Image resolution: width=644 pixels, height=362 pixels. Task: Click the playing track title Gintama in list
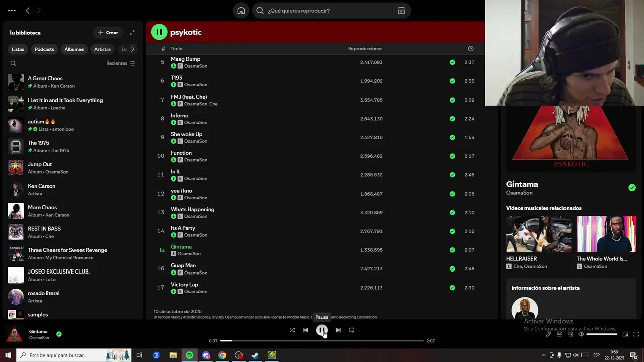tap(181, 247)
